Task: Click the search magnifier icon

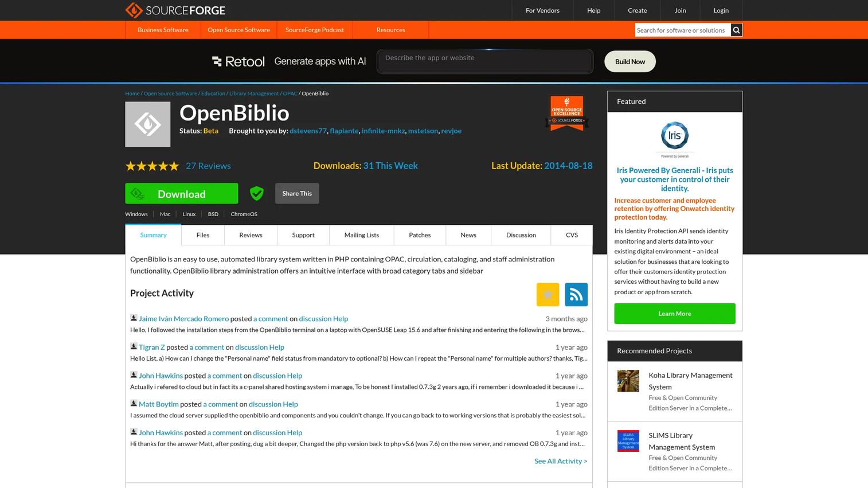Action: point(737,30)
